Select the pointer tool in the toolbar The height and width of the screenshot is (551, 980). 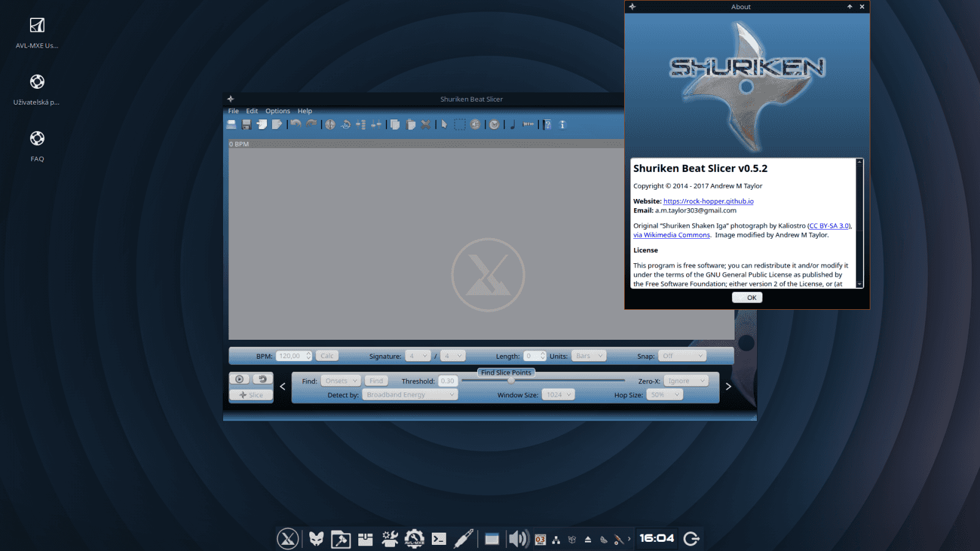445,125
